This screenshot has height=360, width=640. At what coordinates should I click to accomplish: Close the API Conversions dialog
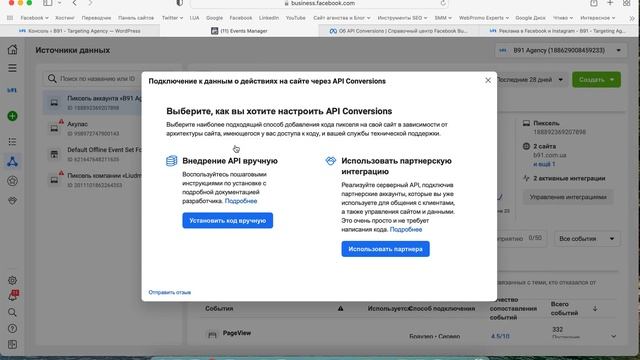488,80
